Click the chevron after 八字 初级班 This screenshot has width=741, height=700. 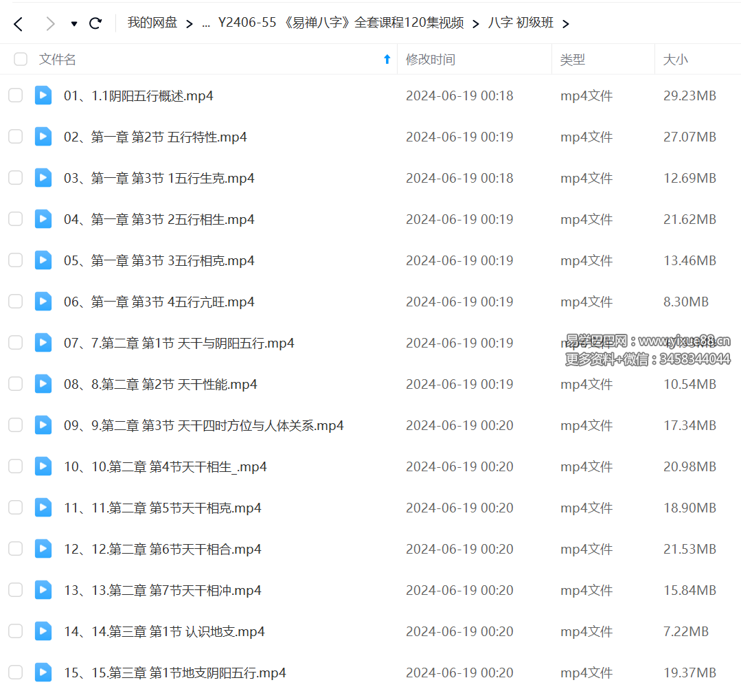(x=566, y=23)
